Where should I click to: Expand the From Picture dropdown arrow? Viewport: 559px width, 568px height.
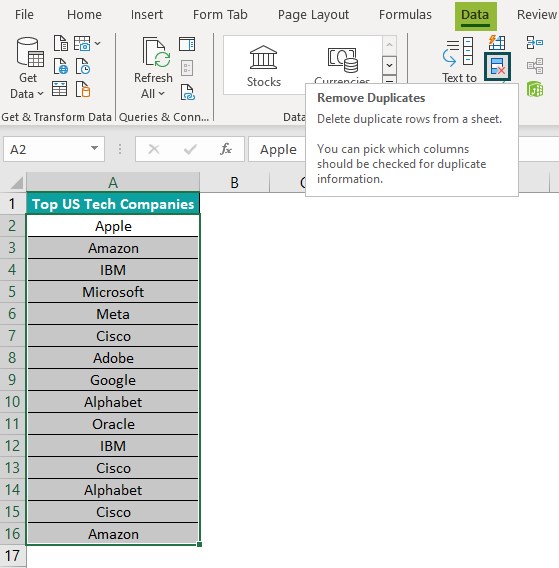(x=97, y=43)
